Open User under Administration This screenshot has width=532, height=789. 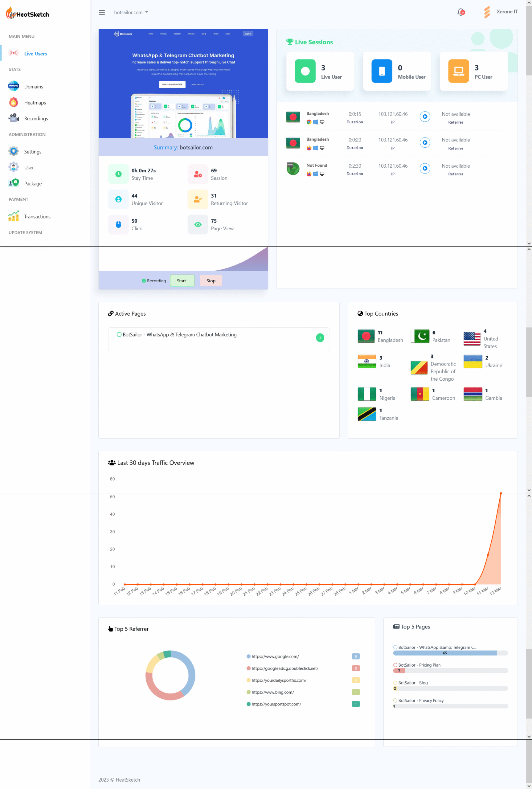(29, 167)
